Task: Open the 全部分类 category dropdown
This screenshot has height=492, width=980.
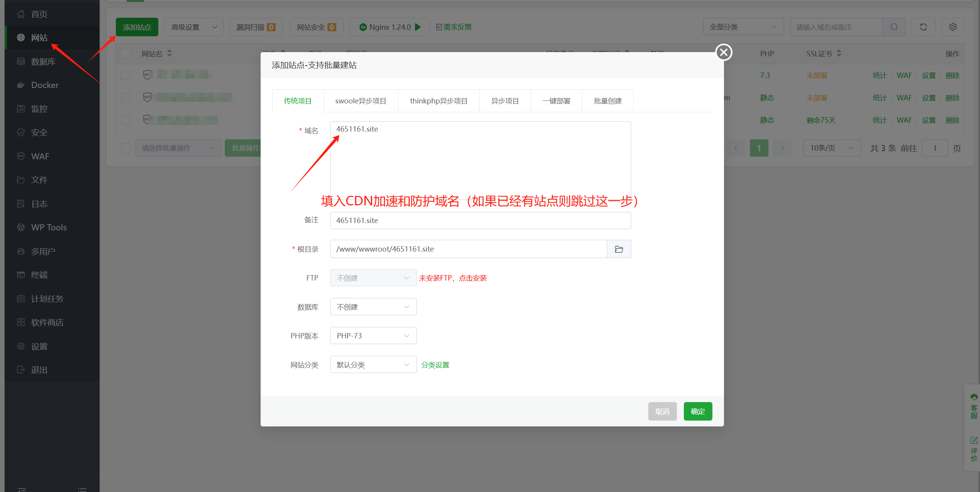Action: coord(743,27)
